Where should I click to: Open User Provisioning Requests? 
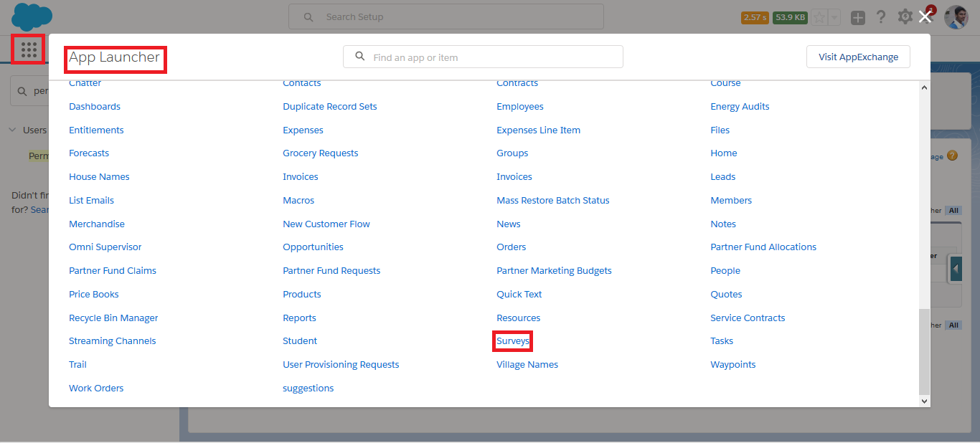[341, 364]
